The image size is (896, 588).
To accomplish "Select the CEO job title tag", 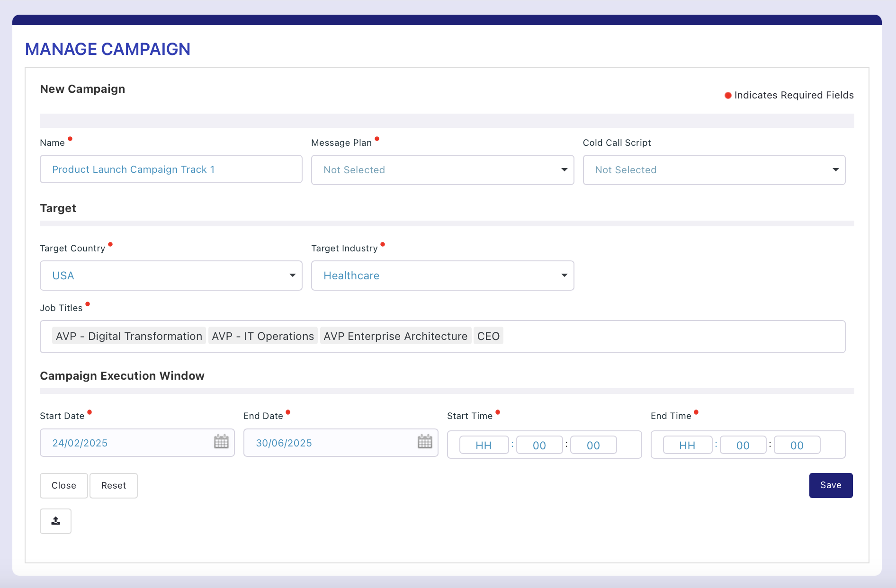I will coord(488,336).
